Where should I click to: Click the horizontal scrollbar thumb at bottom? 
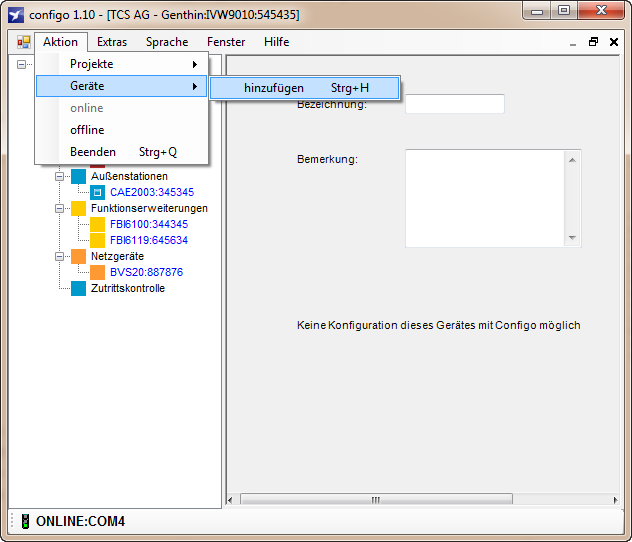tap(376, 499)
